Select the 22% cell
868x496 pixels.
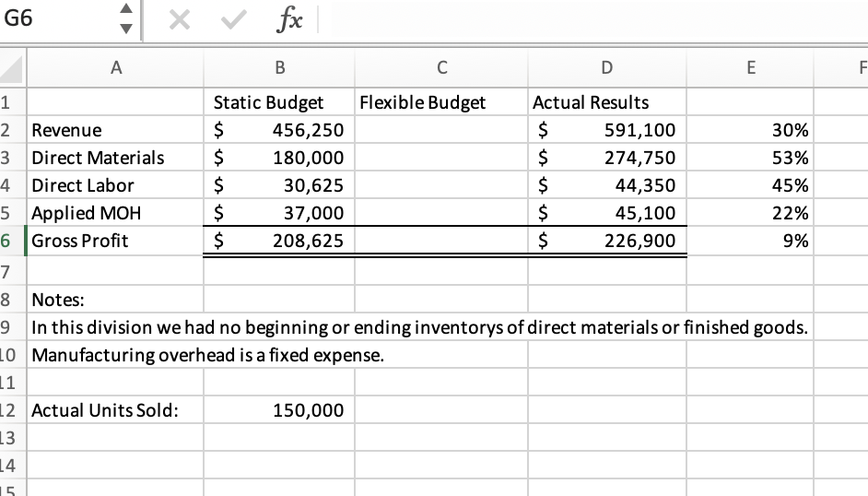tap(751, 213)
